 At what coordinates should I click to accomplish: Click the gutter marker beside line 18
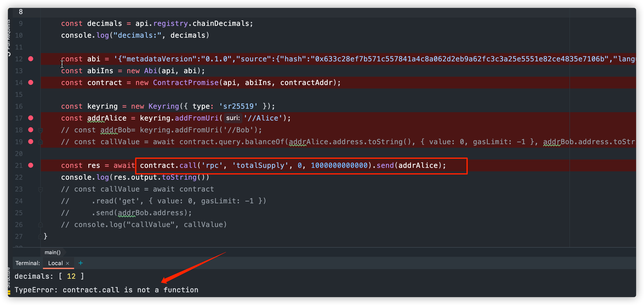tap(41, 130)
